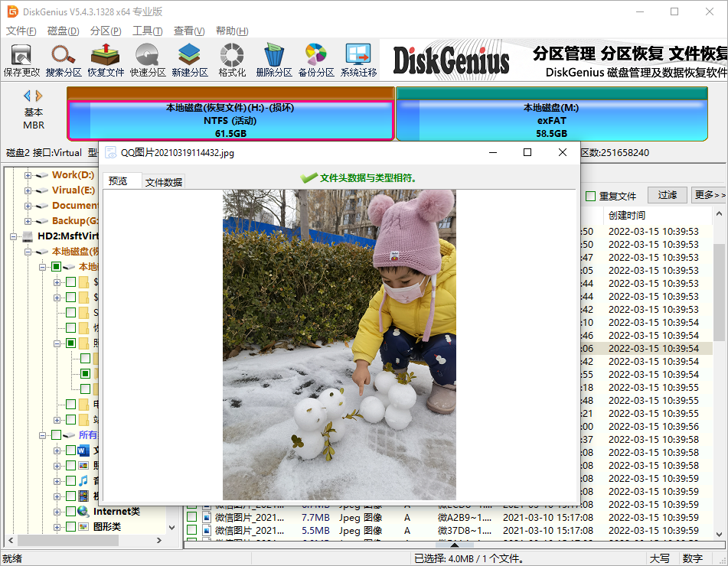Click the 图形类 category icon
Screen dimensions: 728x566
click(x=83, y=526)
